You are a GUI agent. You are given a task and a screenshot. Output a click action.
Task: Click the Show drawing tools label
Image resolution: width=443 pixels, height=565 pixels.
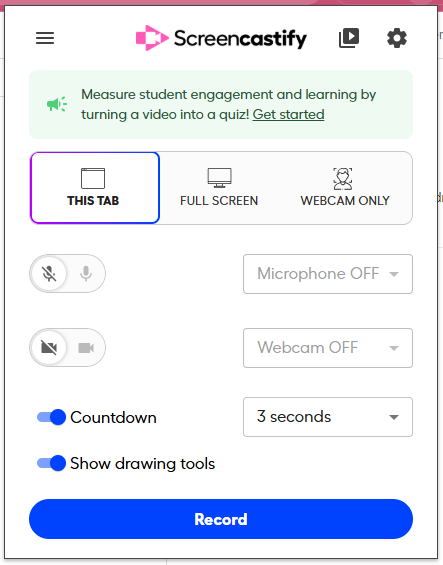coord(142,463)
